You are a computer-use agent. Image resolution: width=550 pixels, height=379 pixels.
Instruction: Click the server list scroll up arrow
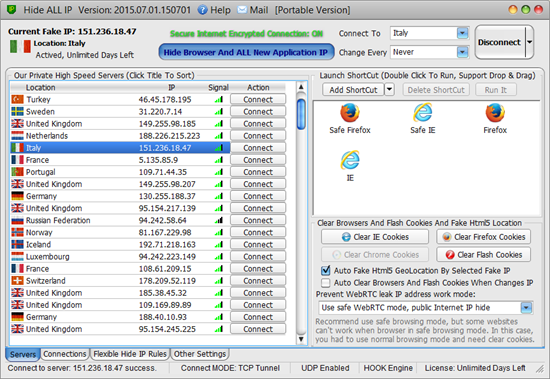pos(301,87)
